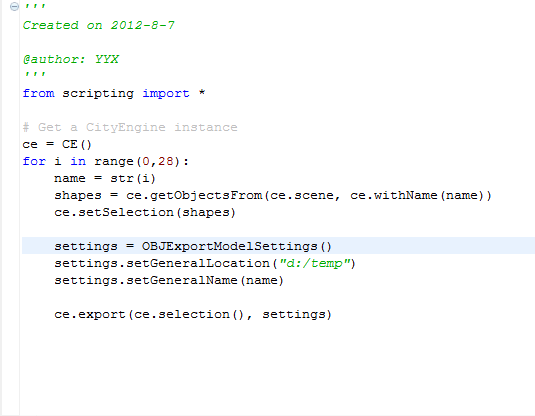Viewport: 535px width, 416px height.
Task: Click the 'settings = OBJExportModelSettings()' line
Action: 193,246
